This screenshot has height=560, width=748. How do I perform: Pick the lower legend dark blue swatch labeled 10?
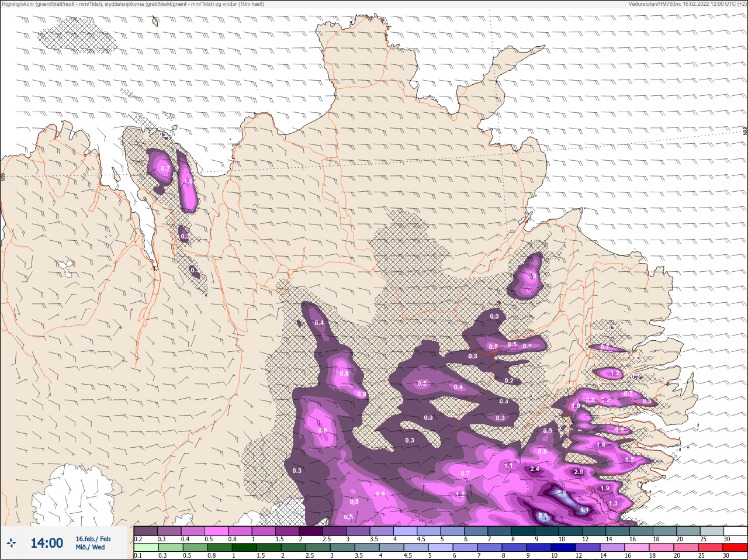point(563,548)
